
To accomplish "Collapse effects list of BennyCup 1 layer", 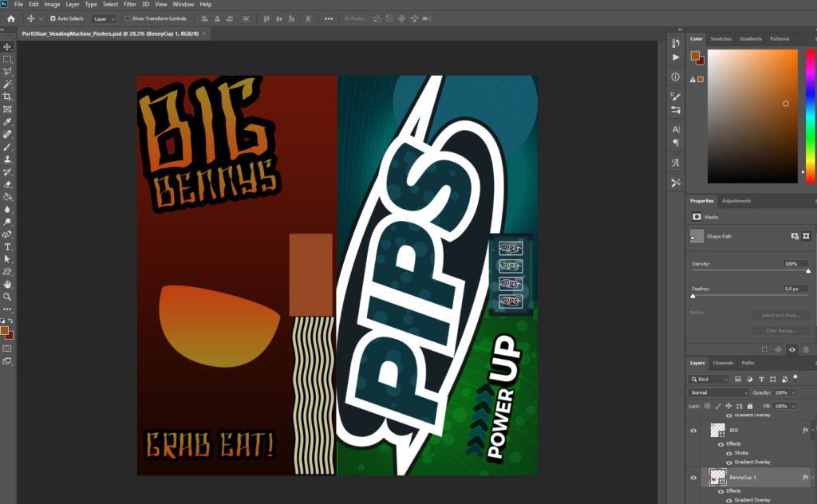I will (813, 478).
